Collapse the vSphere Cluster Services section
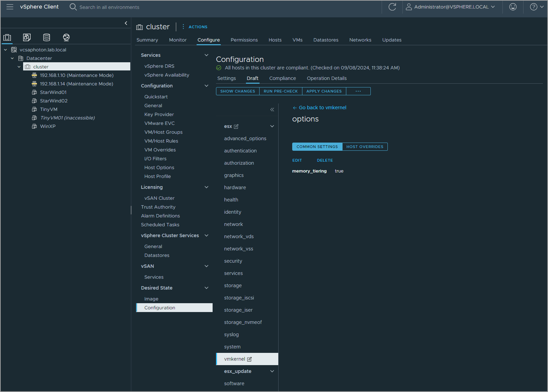Image resolution: width=548 pixels, height=392 pixels. [206, 235]
